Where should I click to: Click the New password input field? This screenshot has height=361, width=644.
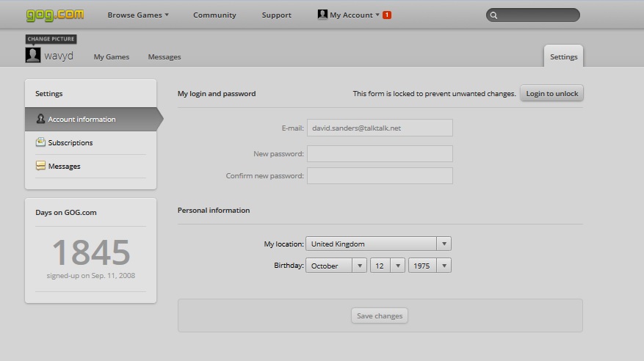[x=380, y=153]
